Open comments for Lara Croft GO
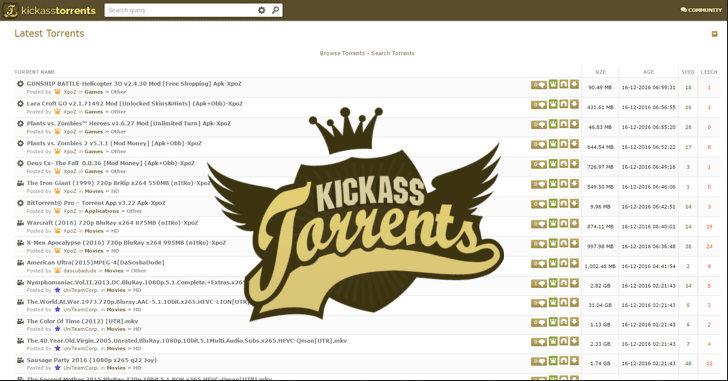Screen dimensions: 728x381 coord(539,105)
